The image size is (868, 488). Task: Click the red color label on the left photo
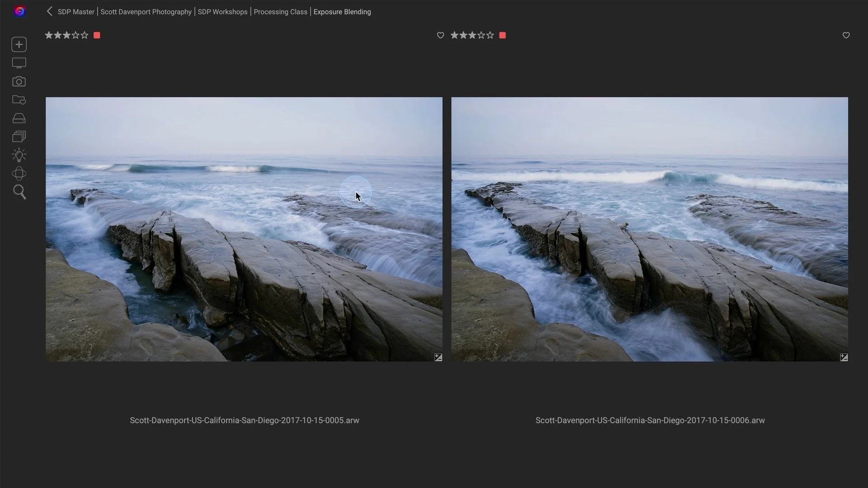click(x=96, y=35)
